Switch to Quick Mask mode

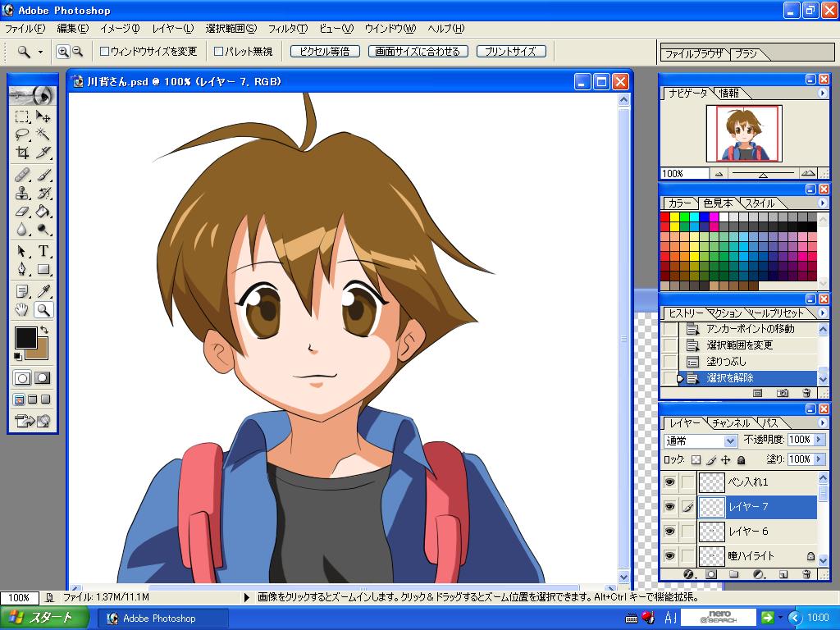(43, 378)
